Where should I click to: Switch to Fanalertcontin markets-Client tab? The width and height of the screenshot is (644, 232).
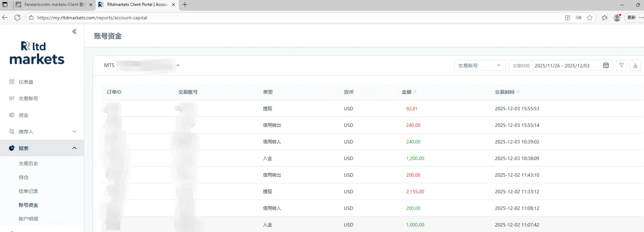click(54, 5)
